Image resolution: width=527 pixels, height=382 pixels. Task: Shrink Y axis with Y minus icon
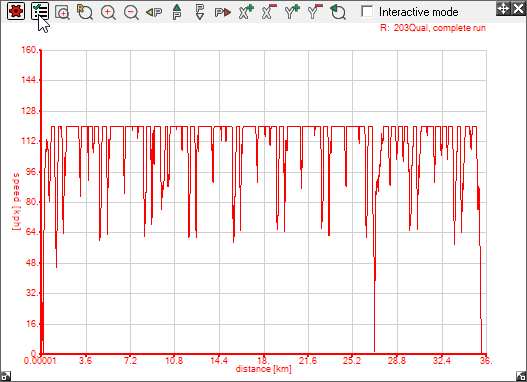[315, 12]
